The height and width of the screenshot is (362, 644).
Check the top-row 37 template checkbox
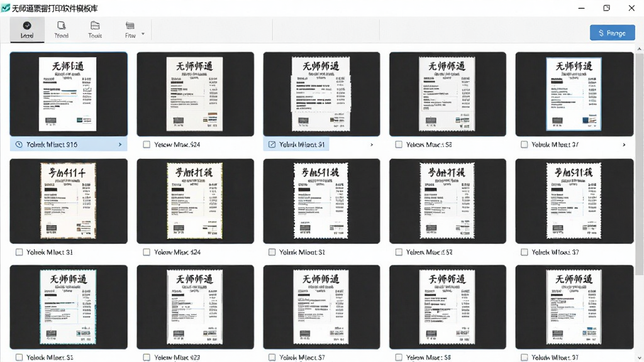[524, 145]
